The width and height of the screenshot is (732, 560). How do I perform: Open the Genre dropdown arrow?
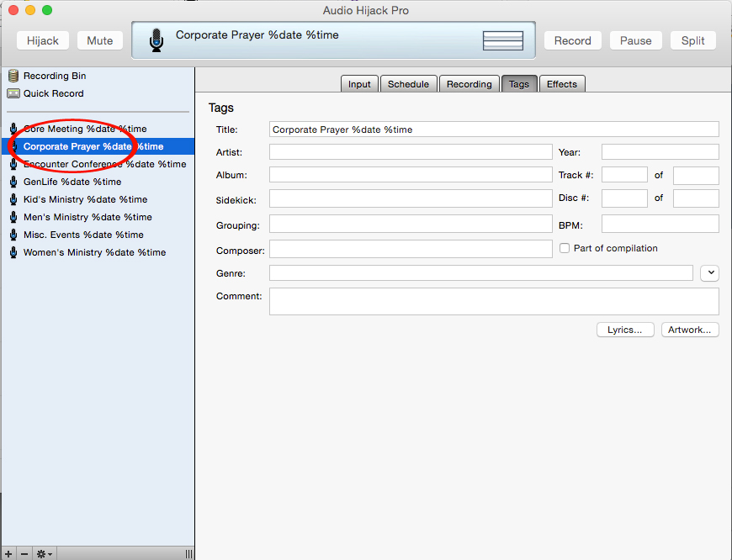709,273
